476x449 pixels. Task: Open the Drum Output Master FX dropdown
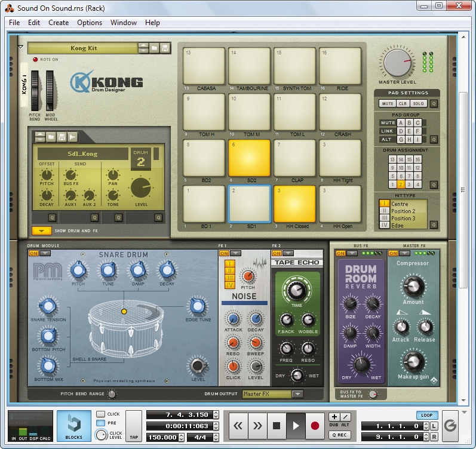[297, 393]
